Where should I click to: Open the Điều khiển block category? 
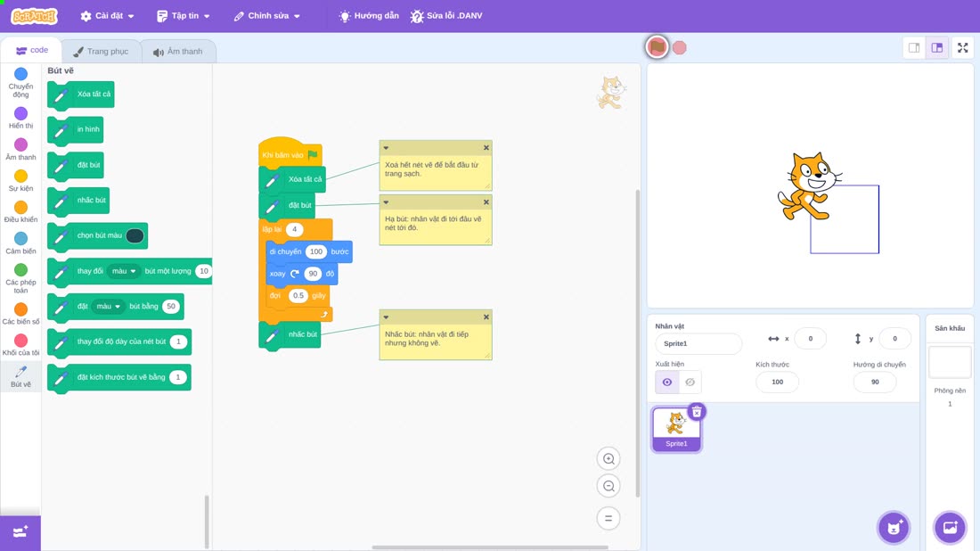coord(20,211)
